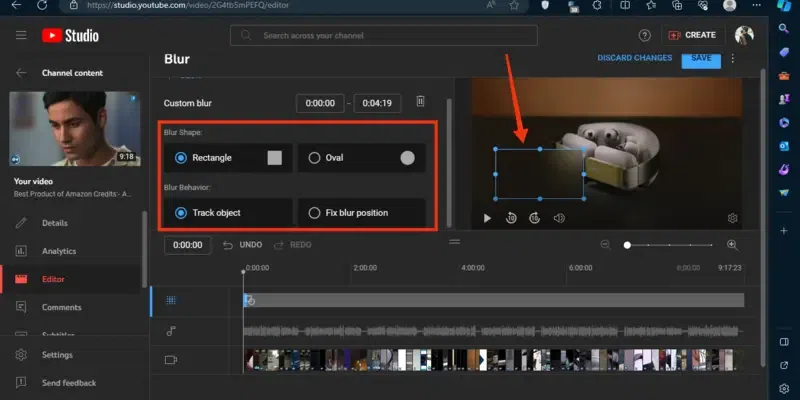Open Comments in the sidebar
This screenshot has height=400, width=800.
point(61,307)
